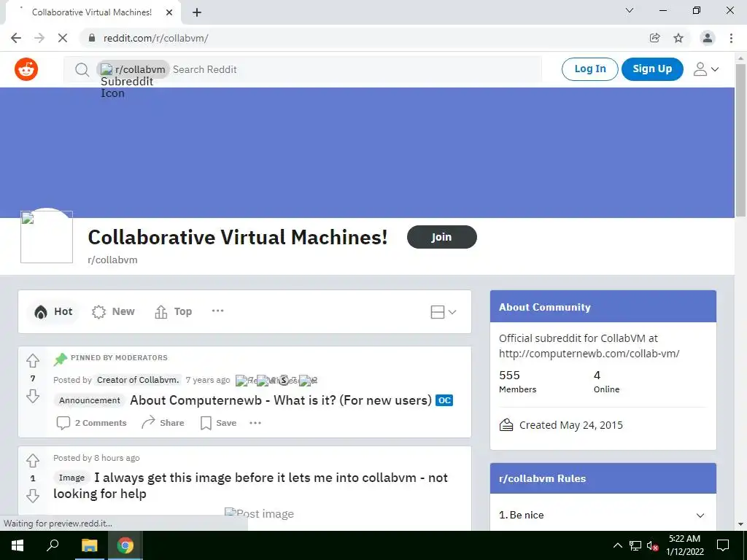This screenshot has height=560, width=747.
Task: Open Chrome three-dot menu
Action: (x=731, y=38)
